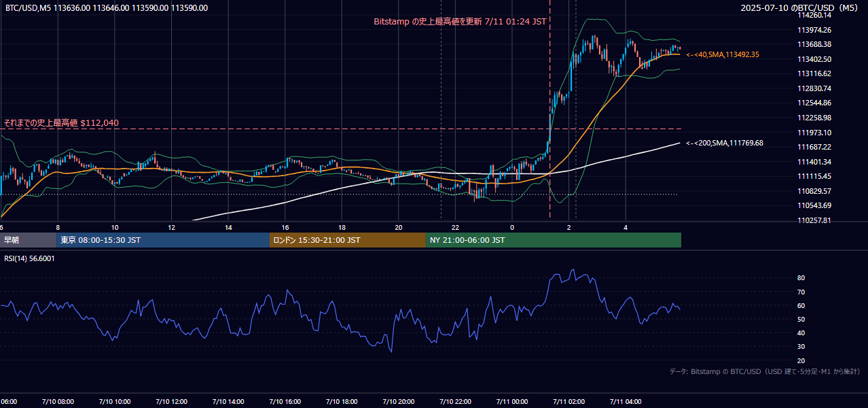Click the 早朝 session bar
This screenshot has width=868, height=408.
tap(28, 240)
